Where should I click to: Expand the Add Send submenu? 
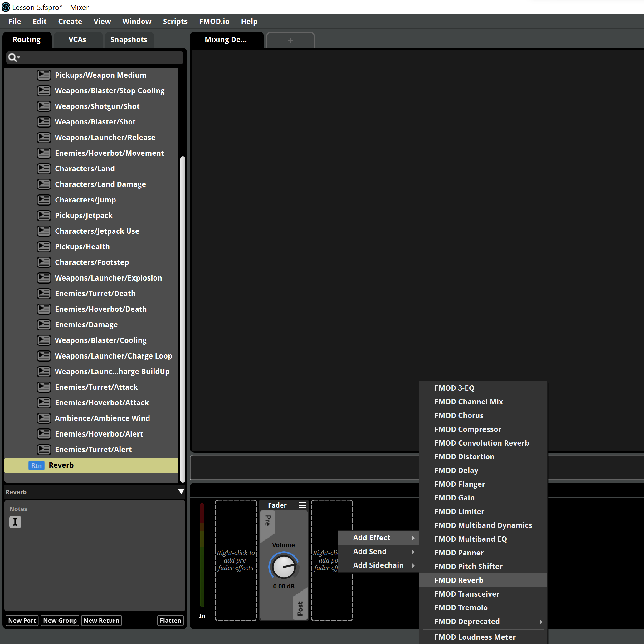[379, 552]
